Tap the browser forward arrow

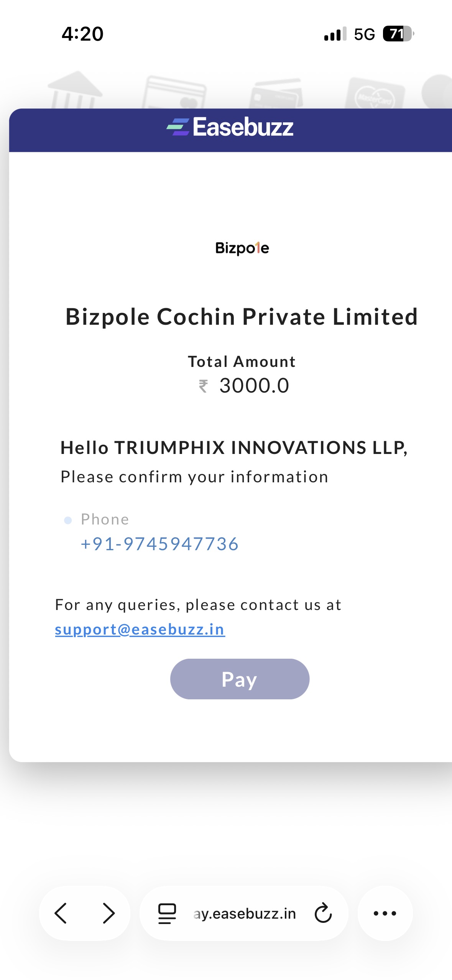coord(108,913)
